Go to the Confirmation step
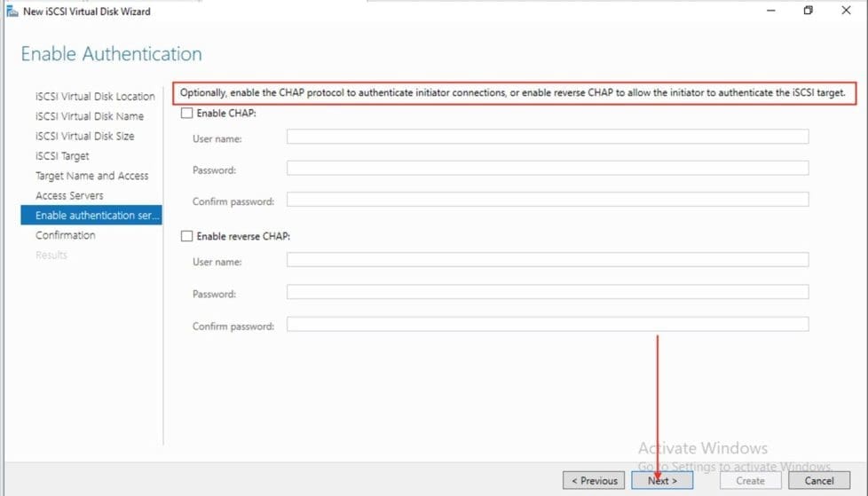The width and height of the screenshot is (868, 496). click(65, 235)
